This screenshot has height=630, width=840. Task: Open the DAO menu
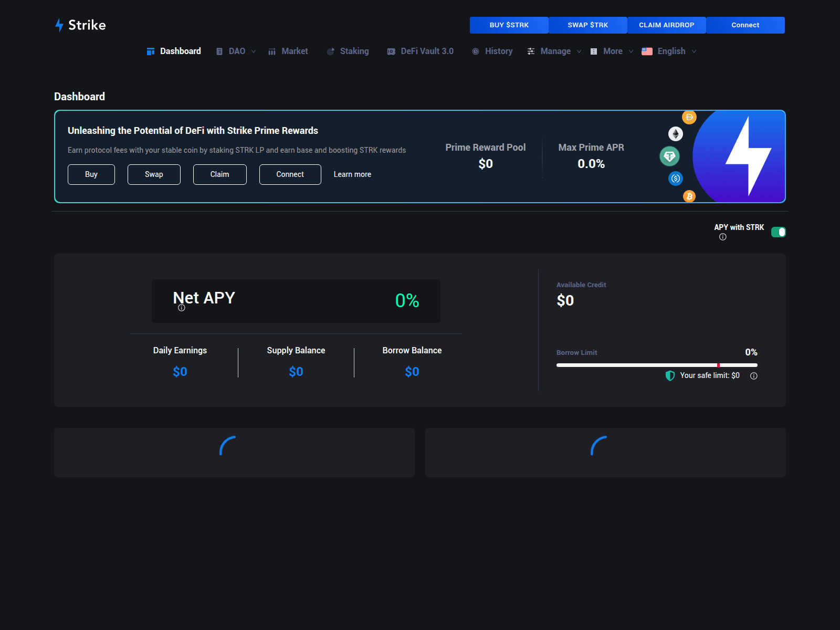(x=236, y=51)
